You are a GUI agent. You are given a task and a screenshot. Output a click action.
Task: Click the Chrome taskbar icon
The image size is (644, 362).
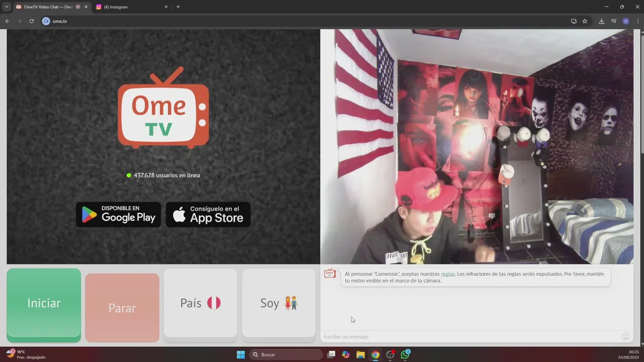tap(375, 354)
